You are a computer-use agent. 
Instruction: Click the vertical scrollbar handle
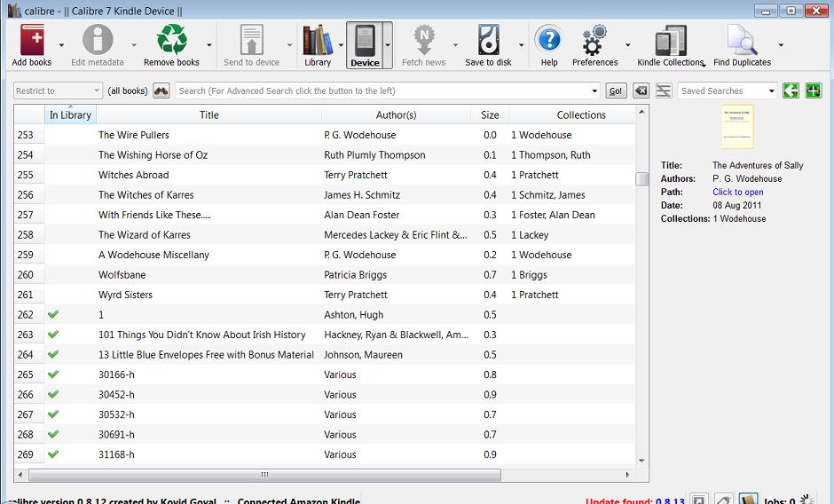[x=642, y=179]
